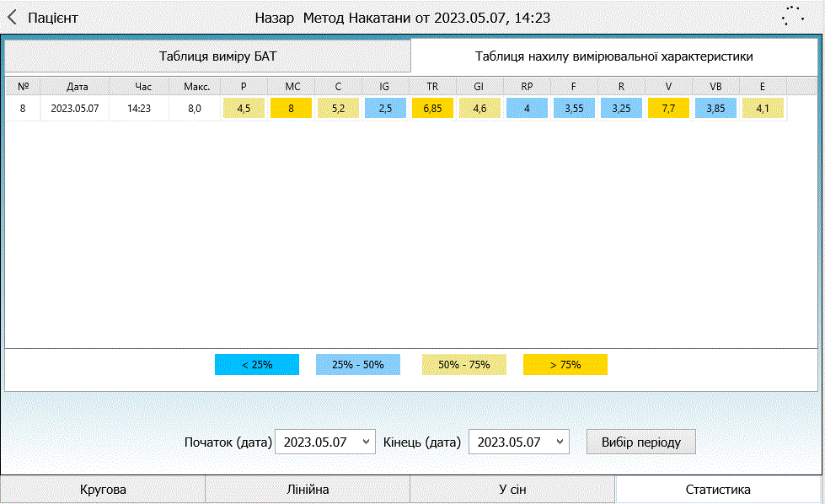This screenshot has height=504, width=825.
Task: Open the Лінійна view tab
Action: (x=308, y=490)
